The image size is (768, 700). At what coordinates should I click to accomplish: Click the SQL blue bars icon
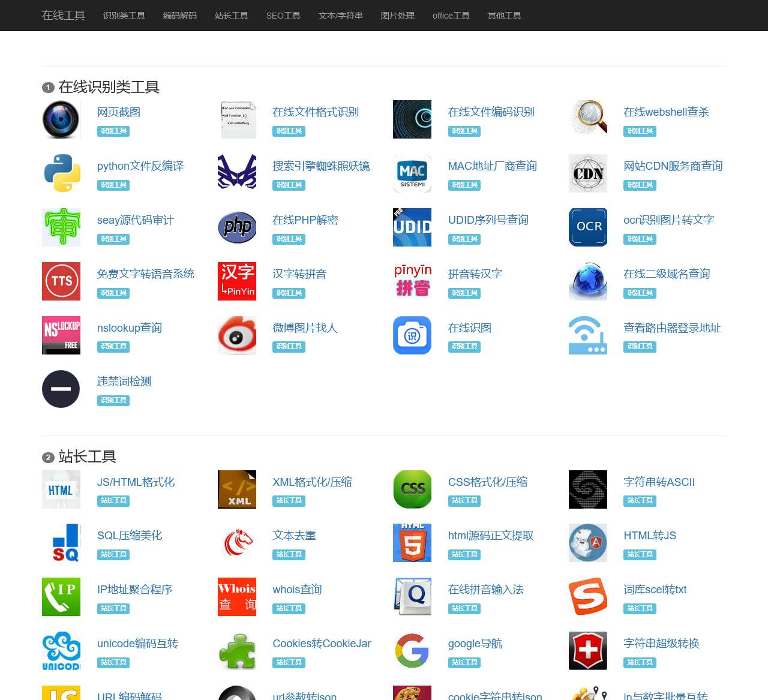61,543
